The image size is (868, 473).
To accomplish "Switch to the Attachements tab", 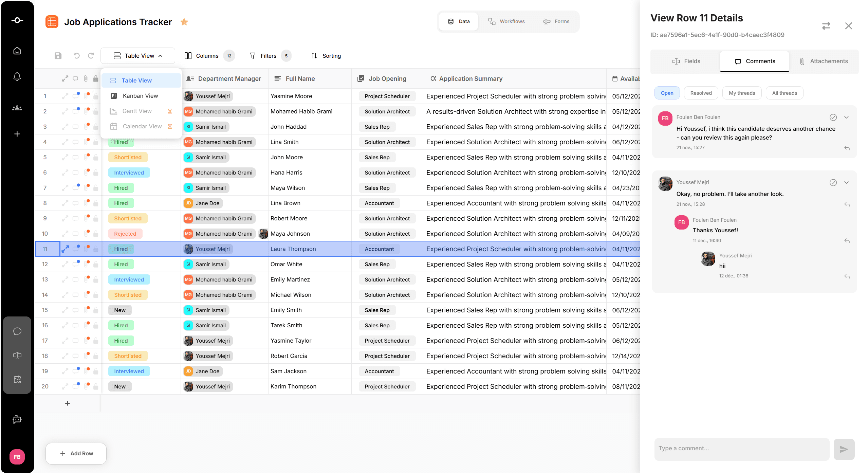I will [x=824, y=61].
